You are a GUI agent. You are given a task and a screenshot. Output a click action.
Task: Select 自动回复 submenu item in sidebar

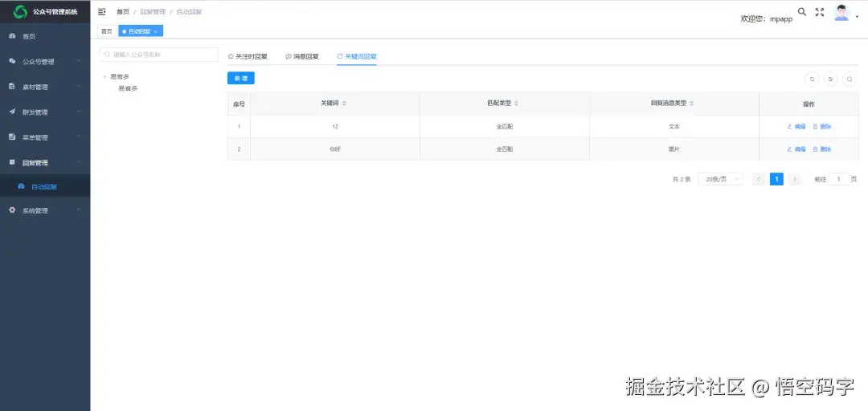45,186
